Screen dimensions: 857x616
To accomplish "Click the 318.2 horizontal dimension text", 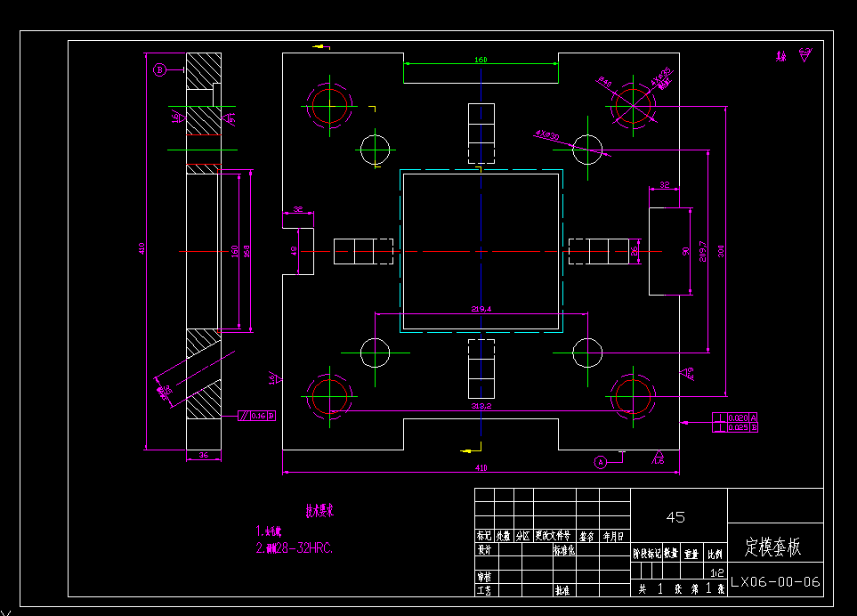I will pyautogui.click(x=481, y=406).
